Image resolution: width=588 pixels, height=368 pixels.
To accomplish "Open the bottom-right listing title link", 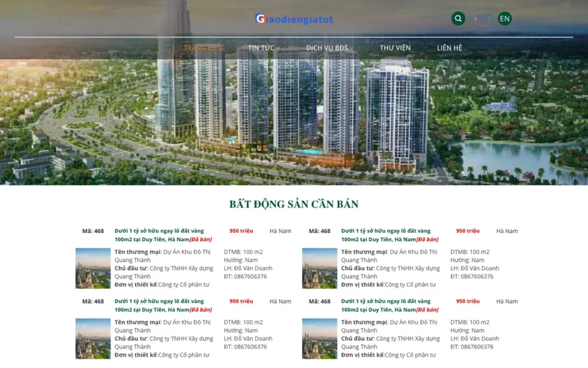I will pos(390,305).
